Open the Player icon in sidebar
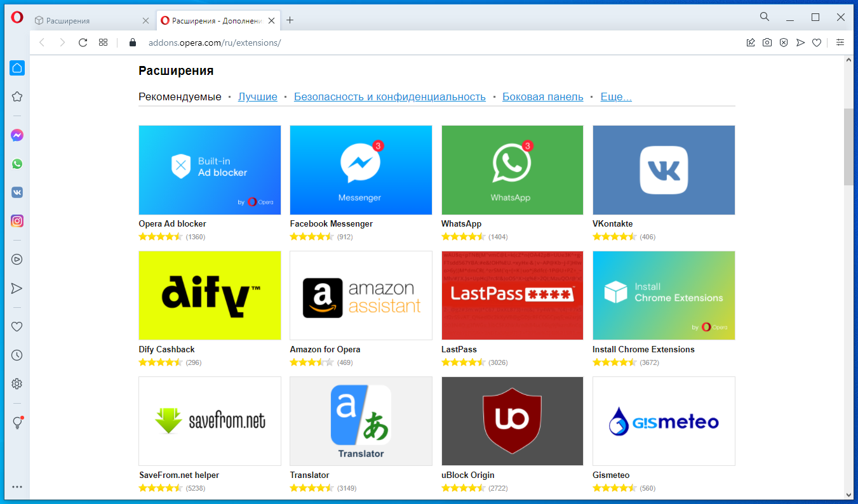Image resolution: width=858 pixels, height=504 pixels. tap(17, 259)
